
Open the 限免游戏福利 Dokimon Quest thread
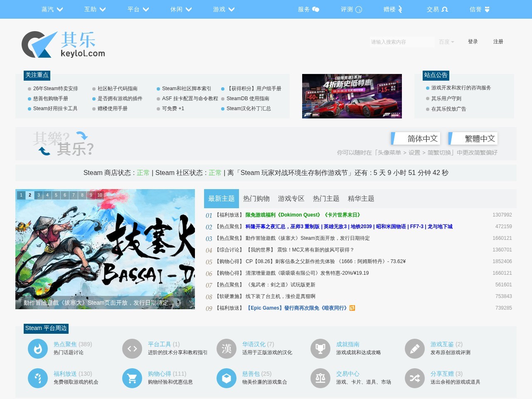click(303, 215)
